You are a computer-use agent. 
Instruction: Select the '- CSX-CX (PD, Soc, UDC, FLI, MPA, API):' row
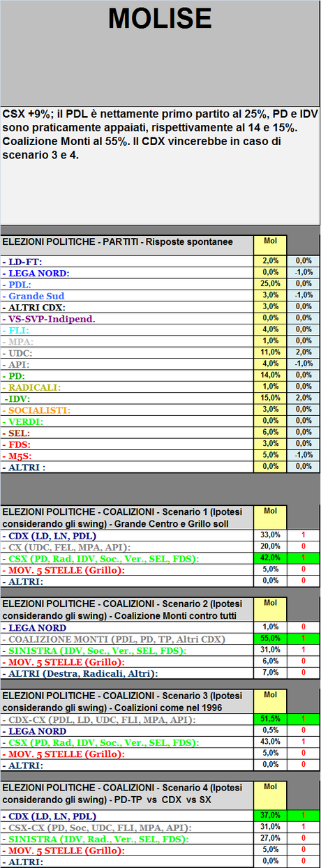pos(126,827)
